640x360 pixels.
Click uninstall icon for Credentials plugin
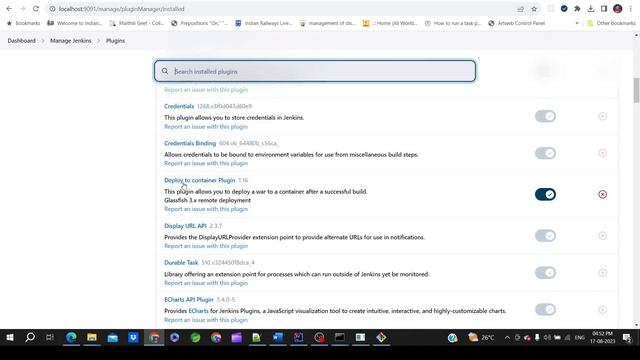602,116
